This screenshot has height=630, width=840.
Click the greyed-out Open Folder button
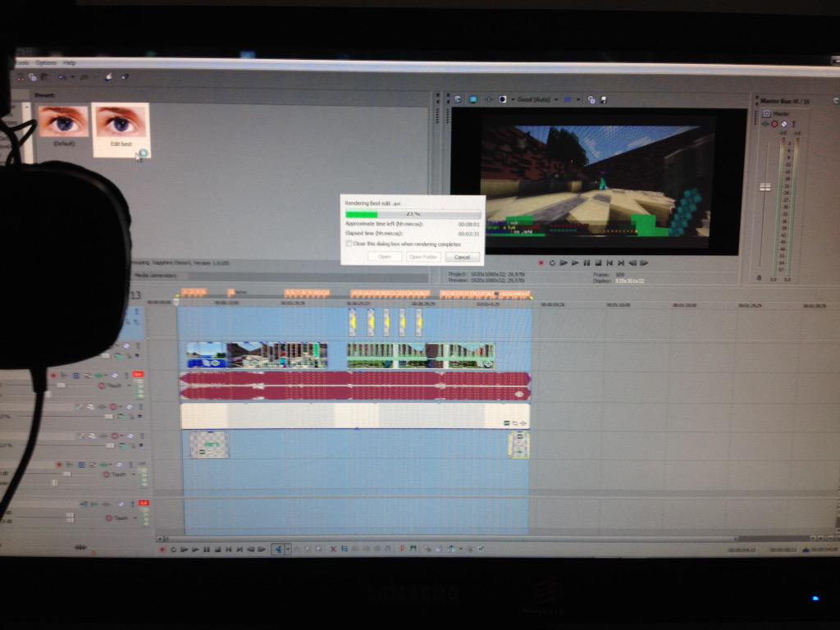[422, 257]
